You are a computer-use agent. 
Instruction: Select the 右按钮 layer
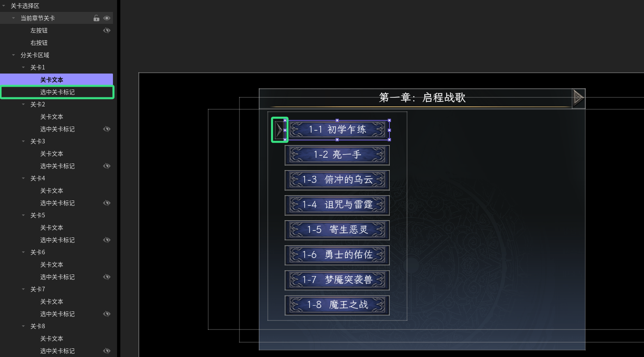click(x=39, y=43)
